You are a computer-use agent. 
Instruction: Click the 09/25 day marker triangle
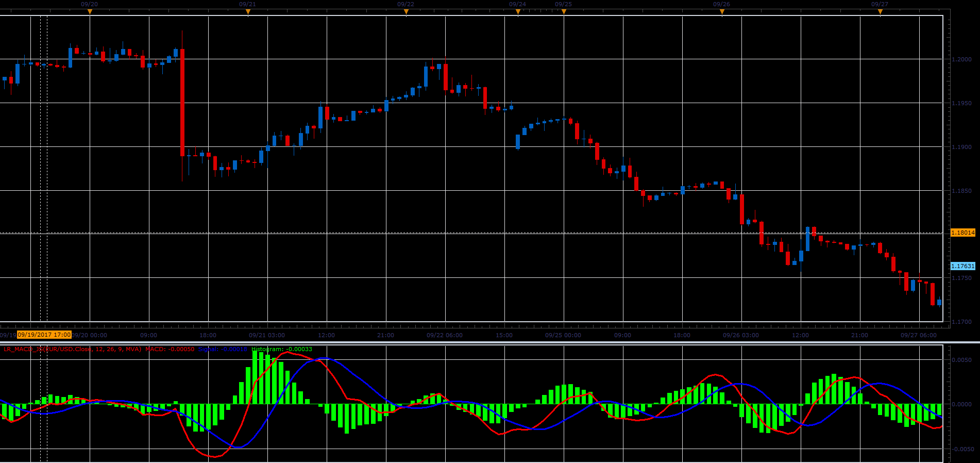[x=564, y=11]
